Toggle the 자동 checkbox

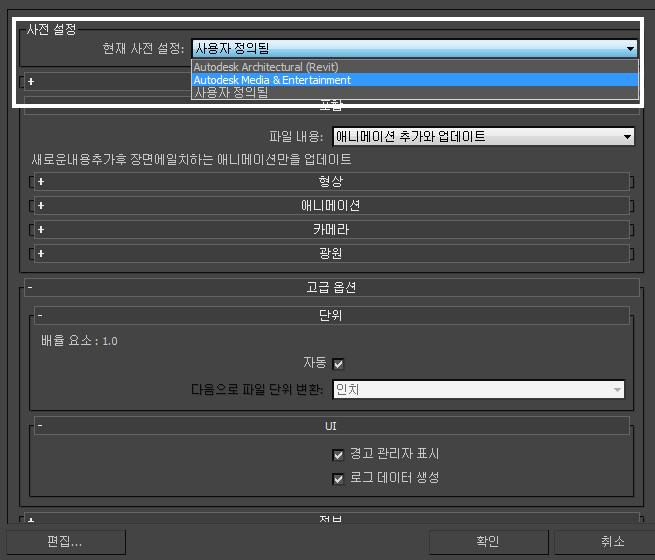pos(338,364)
